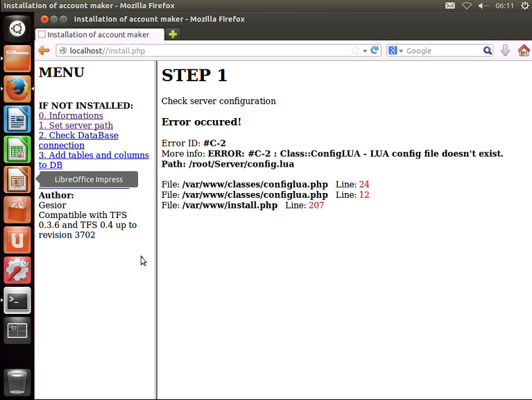Select the Installation of account maker tab
The image size is (532, 400).
(100, 35)
